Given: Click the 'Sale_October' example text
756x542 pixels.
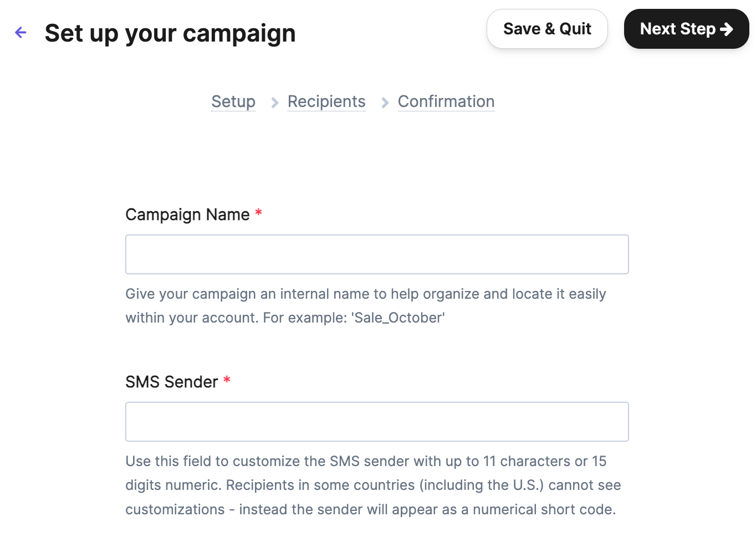Looking at the screenshot, I should click(x=398, y=318).
